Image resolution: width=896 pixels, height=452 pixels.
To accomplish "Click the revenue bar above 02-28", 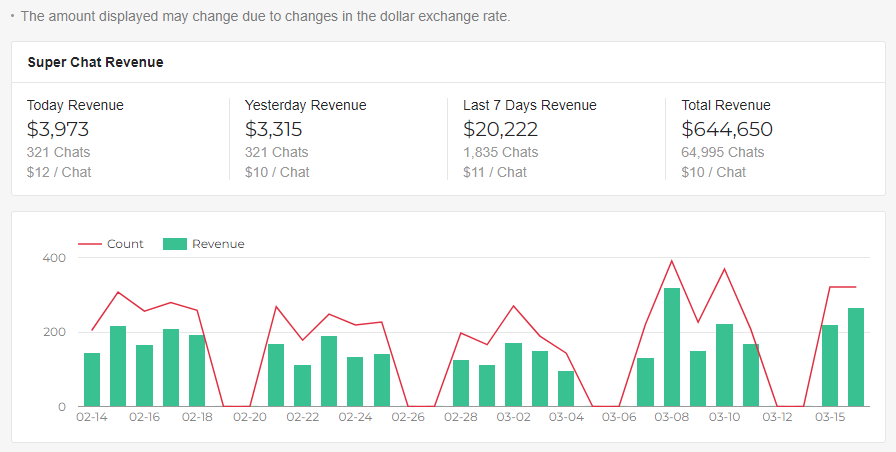I will point(461,383).
